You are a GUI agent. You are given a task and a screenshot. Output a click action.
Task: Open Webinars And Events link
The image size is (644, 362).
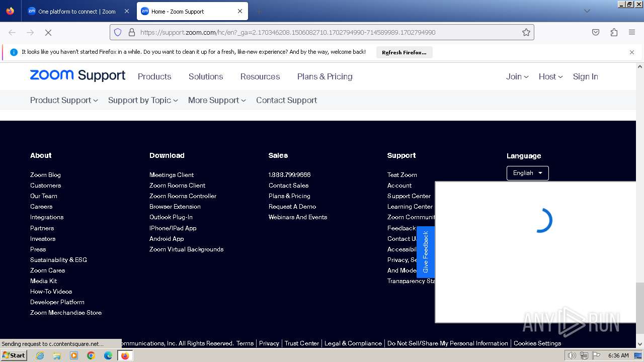click(298, 217)
